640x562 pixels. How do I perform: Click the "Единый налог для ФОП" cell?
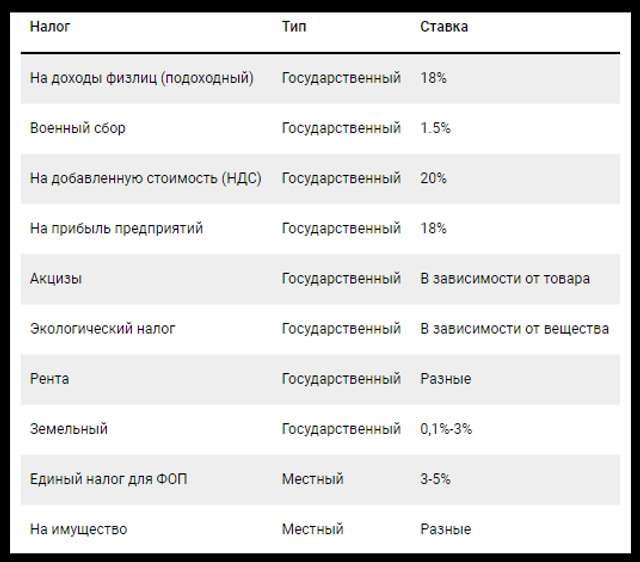[109, 479]
